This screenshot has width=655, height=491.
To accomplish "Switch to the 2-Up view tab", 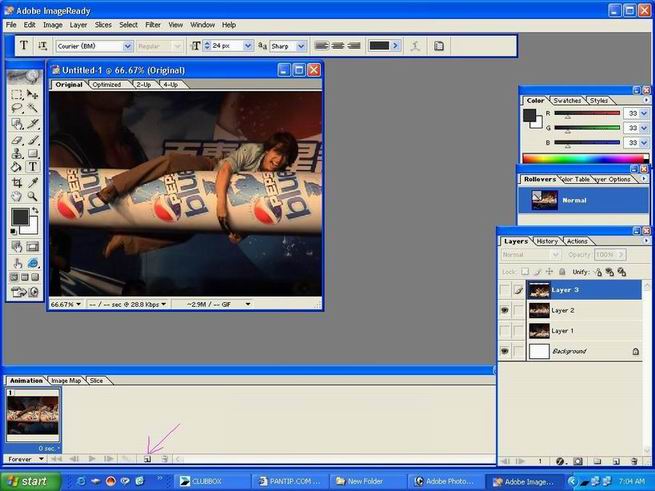I will [x=144, y=84].
